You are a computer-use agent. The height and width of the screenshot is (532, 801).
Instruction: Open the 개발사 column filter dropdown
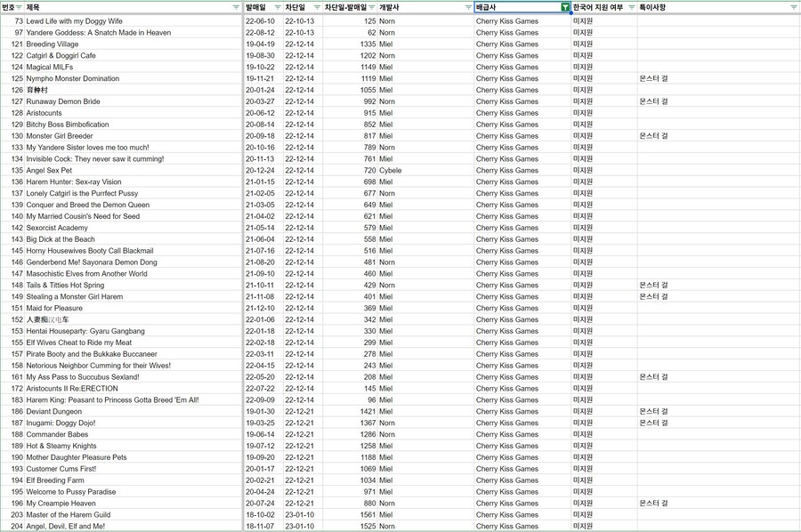[468, 7]
